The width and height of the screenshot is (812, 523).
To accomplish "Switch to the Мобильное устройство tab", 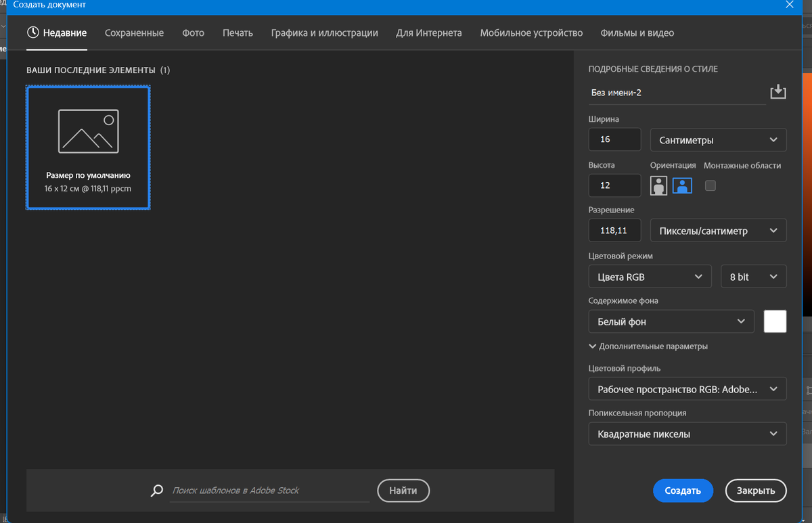I will coord(531,32).
